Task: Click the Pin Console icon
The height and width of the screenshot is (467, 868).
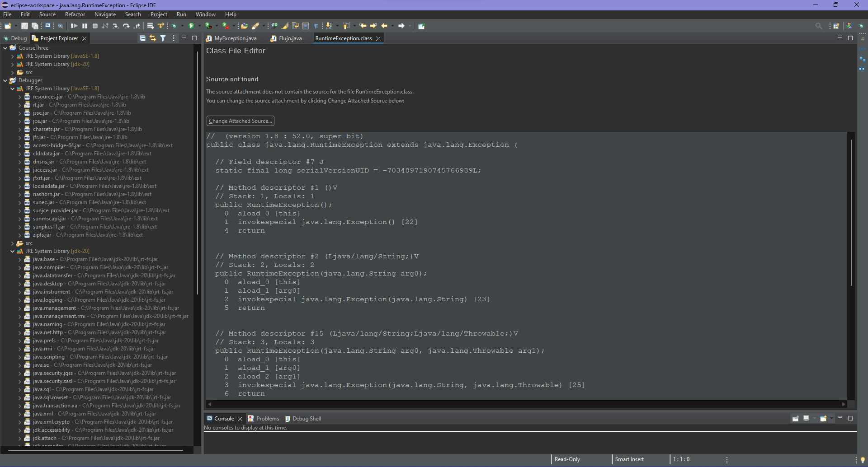Action: point(795,419)
